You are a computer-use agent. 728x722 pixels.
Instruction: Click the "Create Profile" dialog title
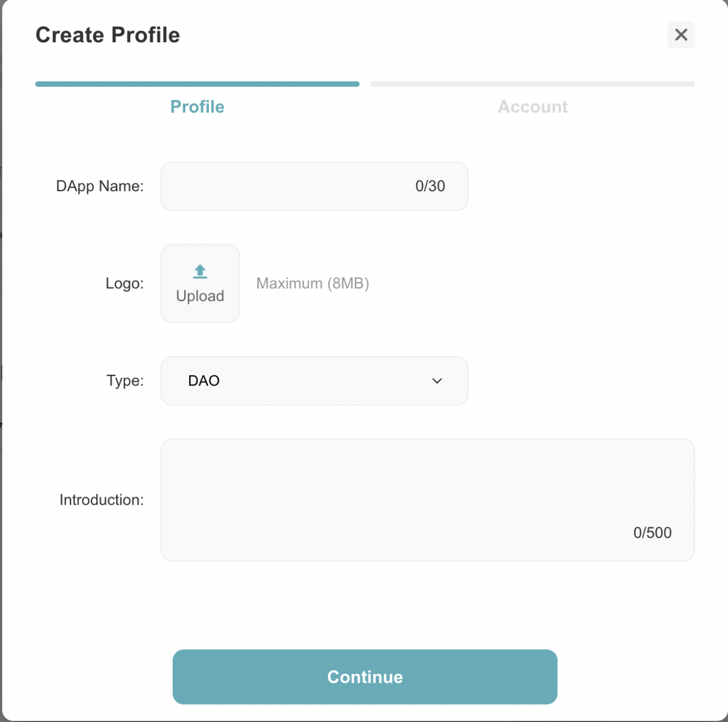(x=108, y=35)
